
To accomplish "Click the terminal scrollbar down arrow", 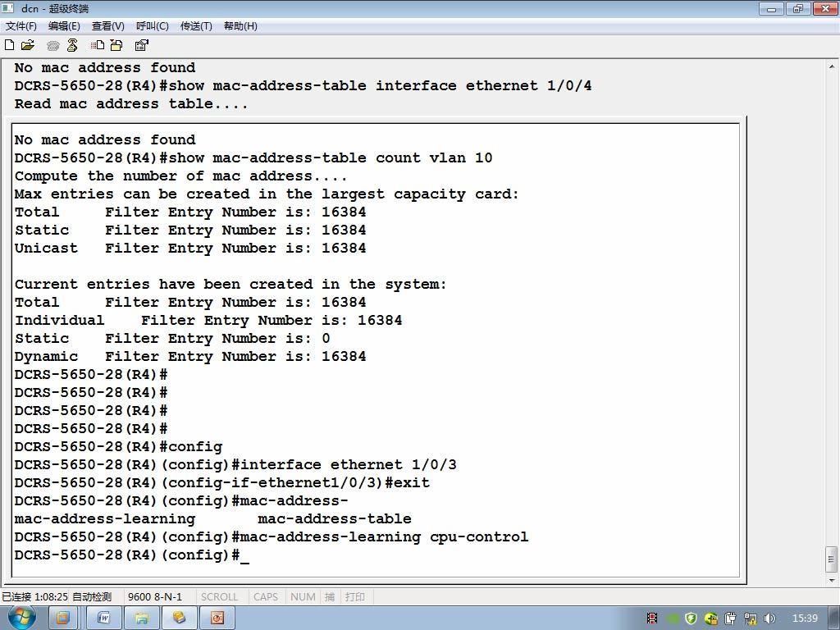I will [832, 580].
